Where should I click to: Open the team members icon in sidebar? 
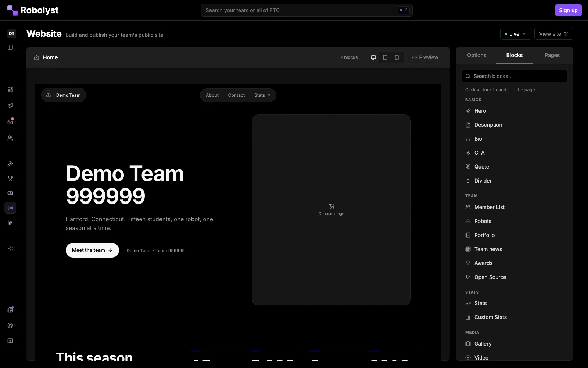click(x=10, y=138)
